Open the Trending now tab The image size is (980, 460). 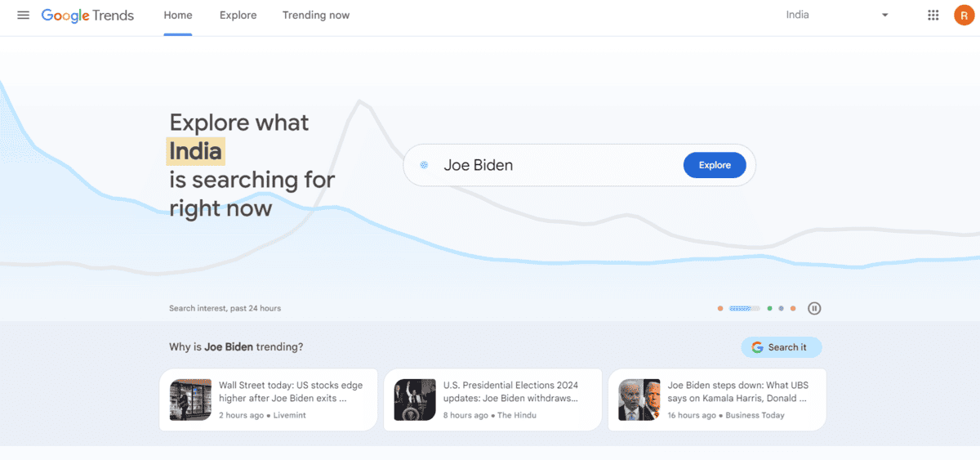315,16
